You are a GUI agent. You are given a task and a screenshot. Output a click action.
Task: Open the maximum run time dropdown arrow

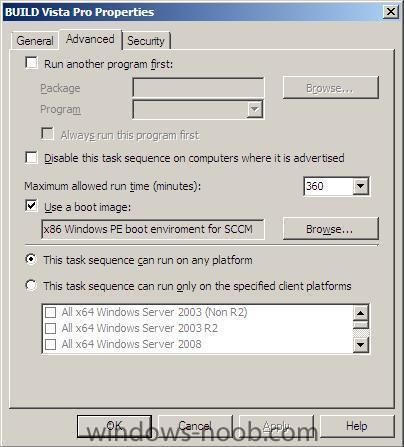(360, 186)
